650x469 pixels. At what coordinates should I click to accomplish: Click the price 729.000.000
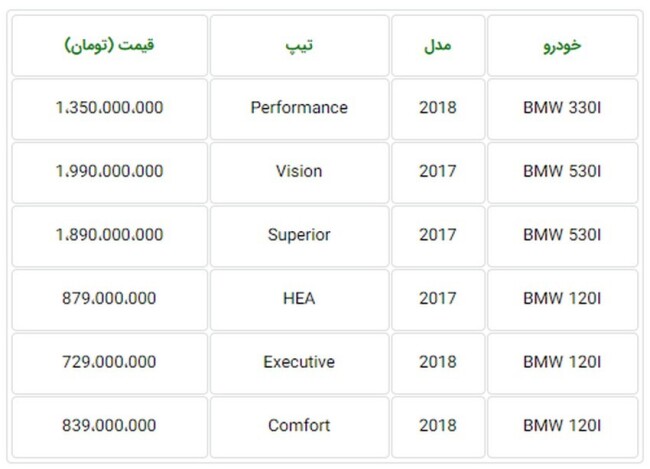click(x=109, y=363)
